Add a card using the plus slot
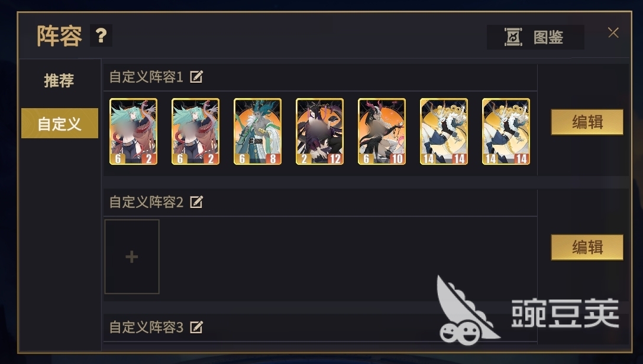The height and width of the screenshot is (364, 643). click(x=132, y=256)
